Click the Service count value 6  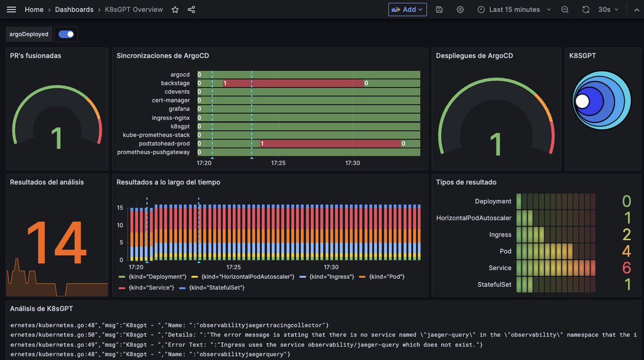[626, 268]
